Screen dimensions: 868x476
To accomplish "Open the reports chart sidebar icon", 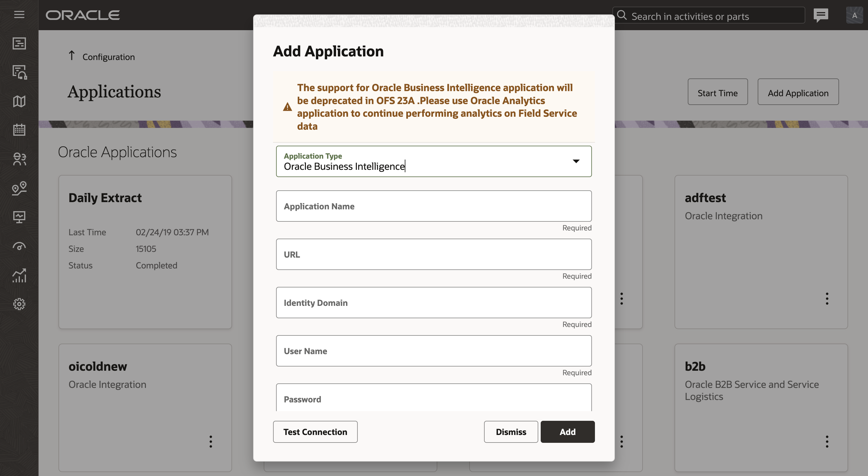I will (19, 275).
